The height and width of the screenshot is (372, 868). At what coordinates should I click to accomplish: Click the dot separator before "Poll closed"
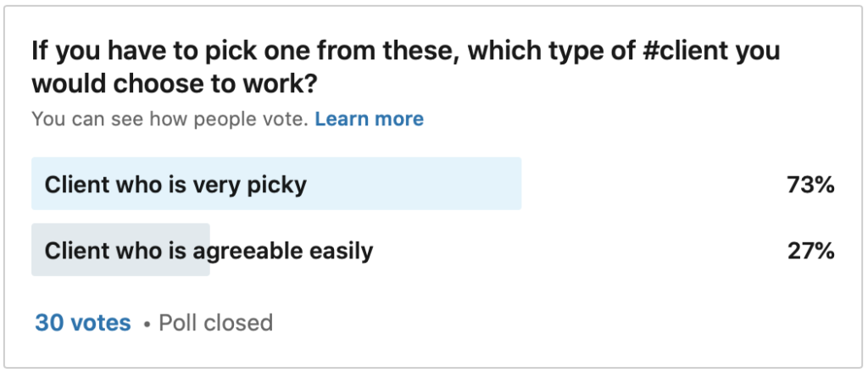[146, 324]
